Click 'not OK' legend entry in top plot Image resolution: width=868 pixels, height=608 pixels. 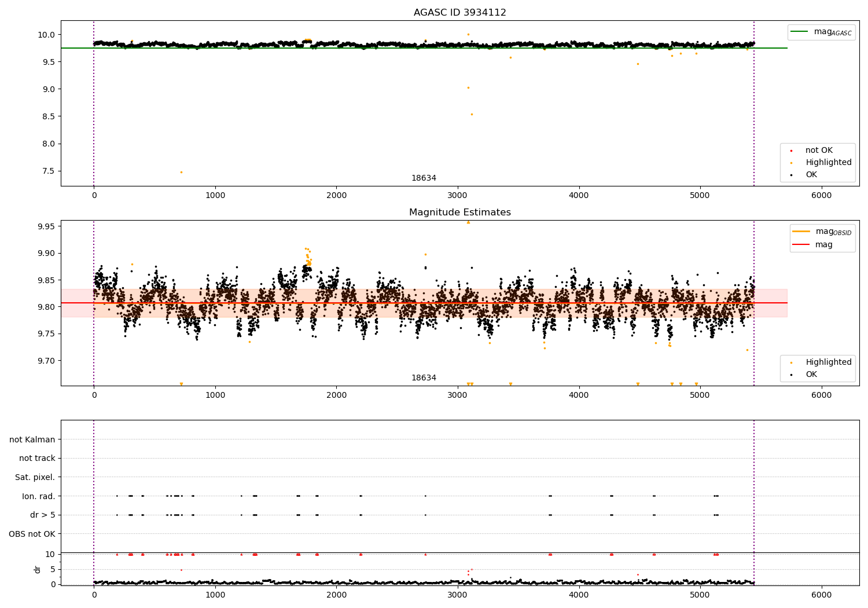coord(819,151)
